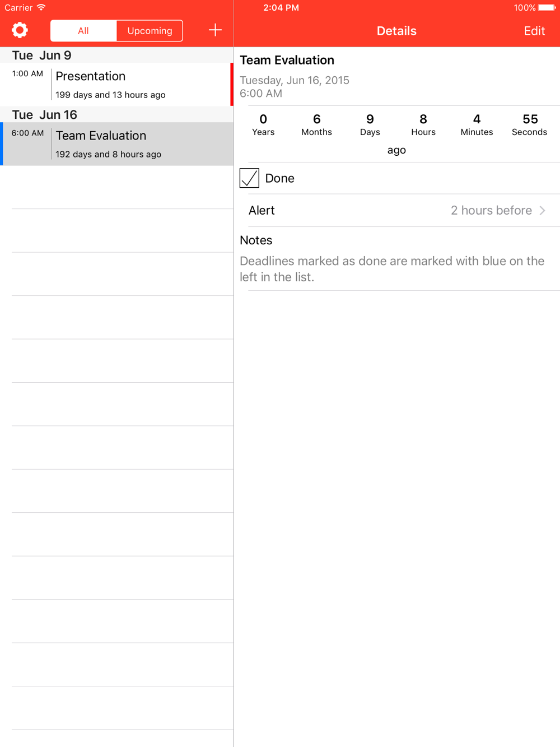Switch to the Upcoming tab

pyautogui.click(x=150, y=31)
